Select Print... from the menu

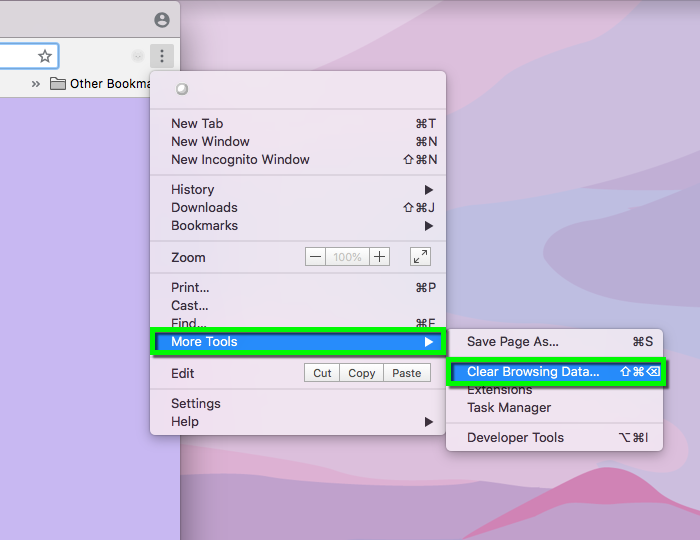point(298,287)
